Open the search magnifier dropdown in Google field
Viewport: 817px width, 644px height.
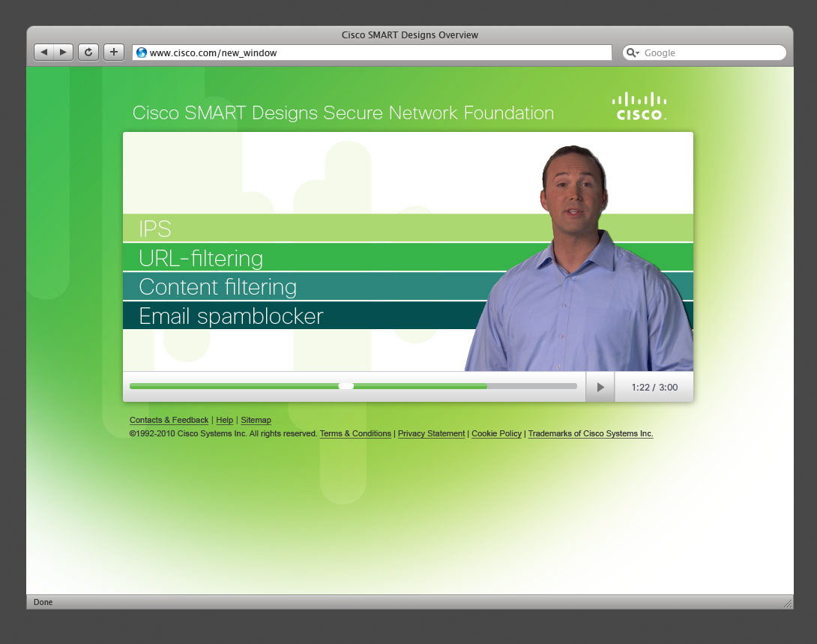[x=633, y=52]
